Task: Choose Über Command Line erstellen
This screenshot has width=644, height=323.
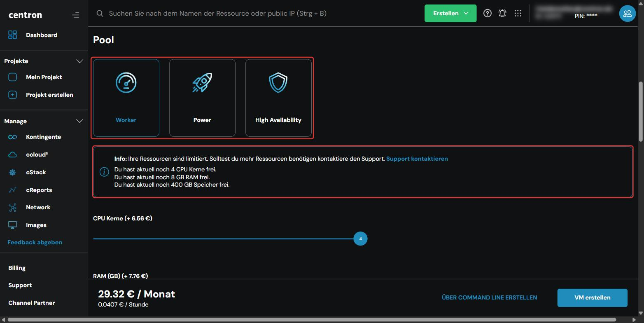Action: [x=490, y=297]
